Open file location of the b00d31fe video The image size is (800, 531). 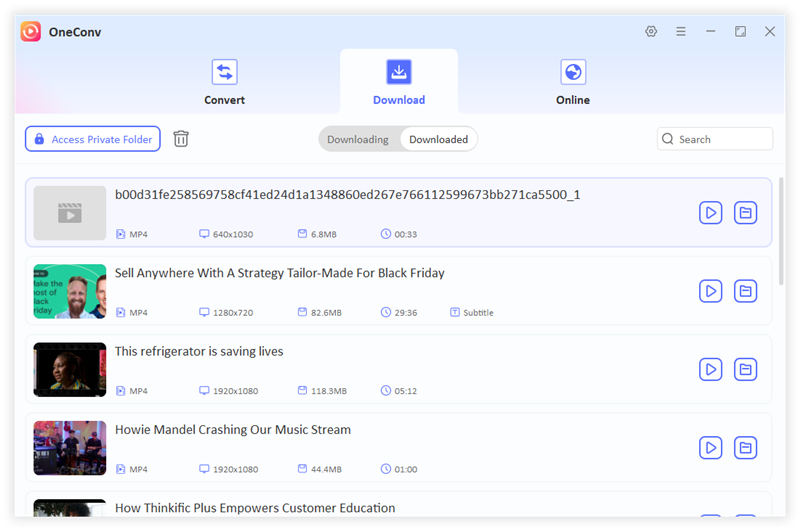coord(745,212)
